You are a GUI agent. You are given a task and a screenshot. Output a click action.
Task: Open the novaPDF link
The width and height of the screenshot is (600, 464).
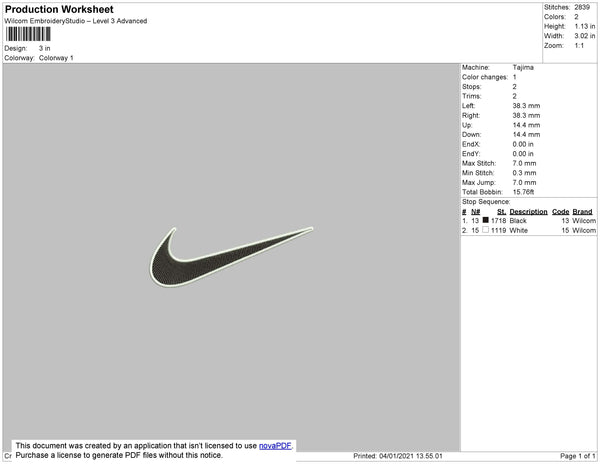click(x=275, y=446)
